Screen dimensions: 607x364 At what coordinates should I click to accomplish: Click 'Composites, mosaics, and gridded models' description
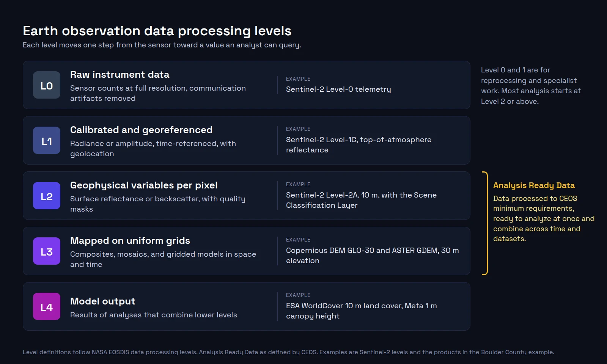click(163, 259)
